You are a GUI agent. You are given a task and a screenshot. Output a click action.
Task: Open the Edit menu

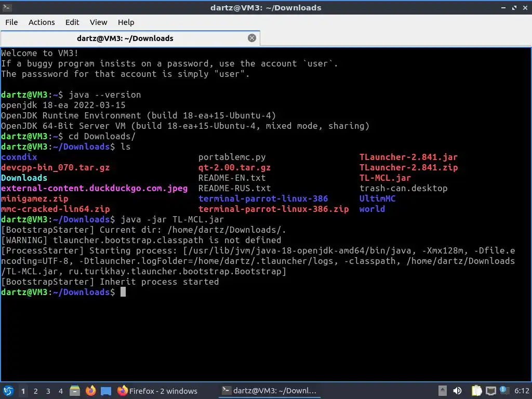[72, 22]
